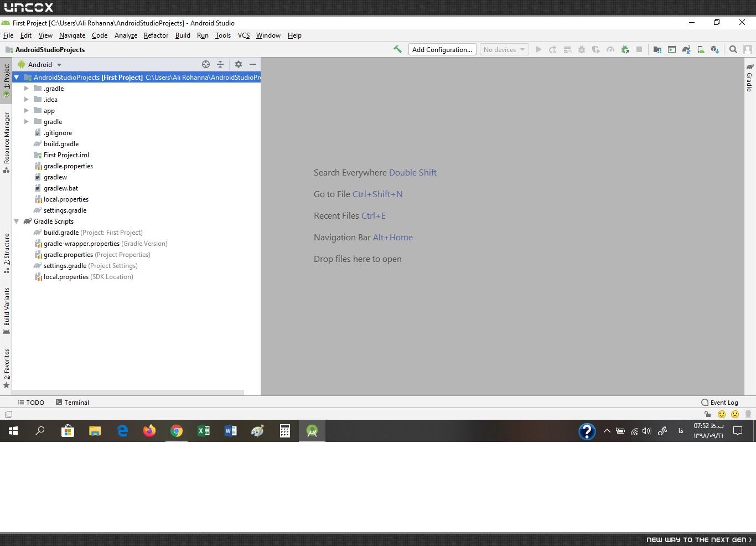Select build.gradle (Project: First Project)
The image size is (756, 546).
click(x=88, y=232)
